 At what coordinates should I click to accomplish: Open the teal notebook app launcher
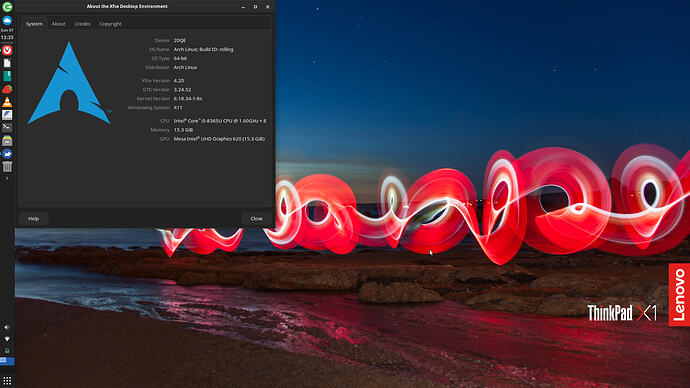tap(7, 76)
